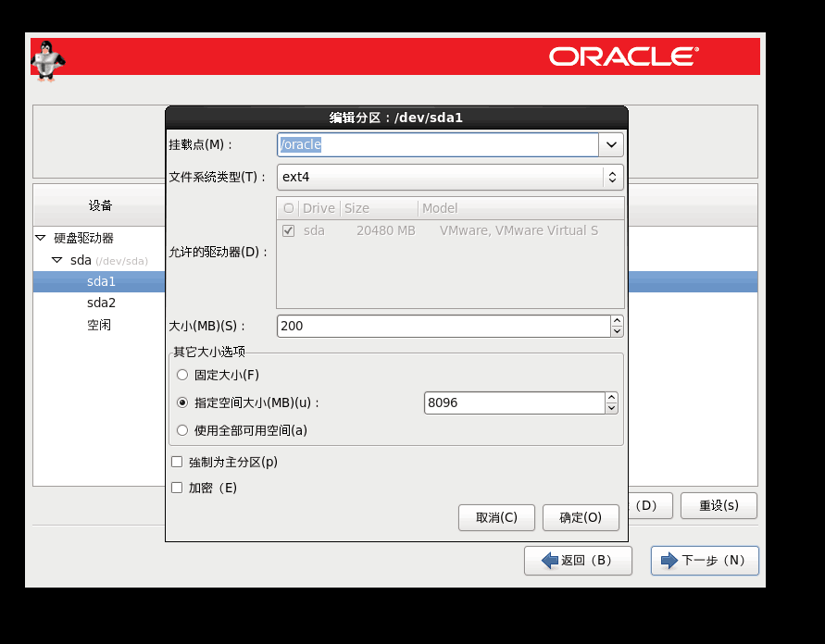Open the mount point dropdown arrow
This screenshot has height=644, width=825.
pos(611,145)
